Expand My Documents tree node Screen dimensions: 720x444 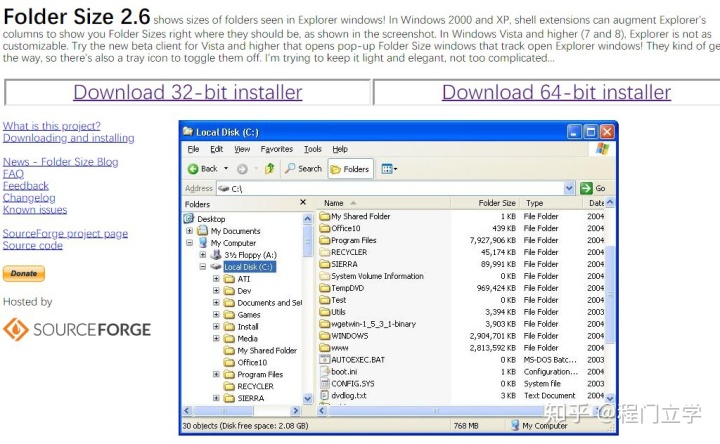click(x=189, y=230)
